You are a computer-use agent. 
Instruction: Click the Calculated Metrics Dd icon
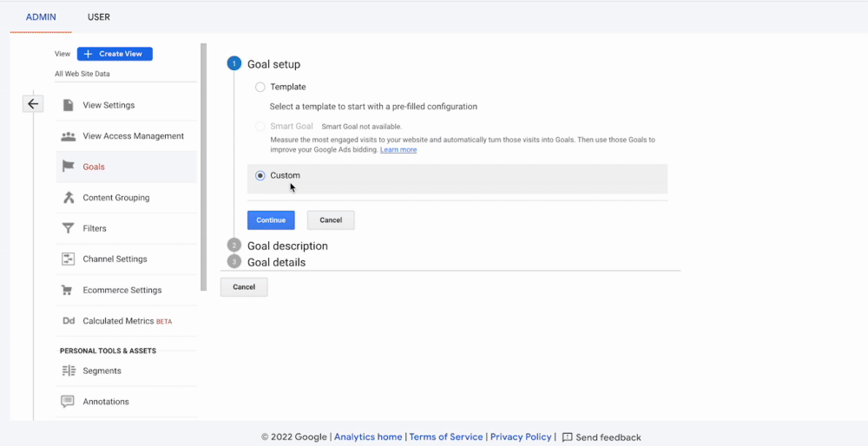[69, 321]
